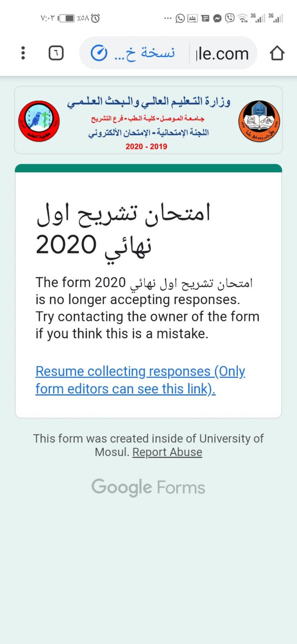Screen dimensions: 297x644
Task: Tap the battery level indicator
Action: 67,18
